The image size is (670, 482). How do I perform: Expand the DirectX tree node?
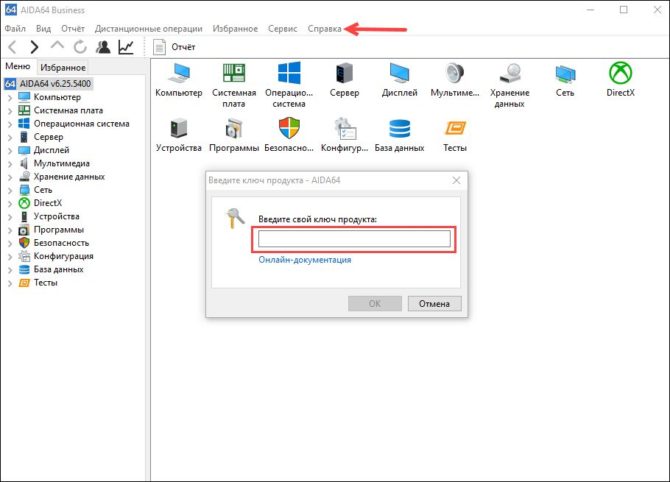click(10, 203)
